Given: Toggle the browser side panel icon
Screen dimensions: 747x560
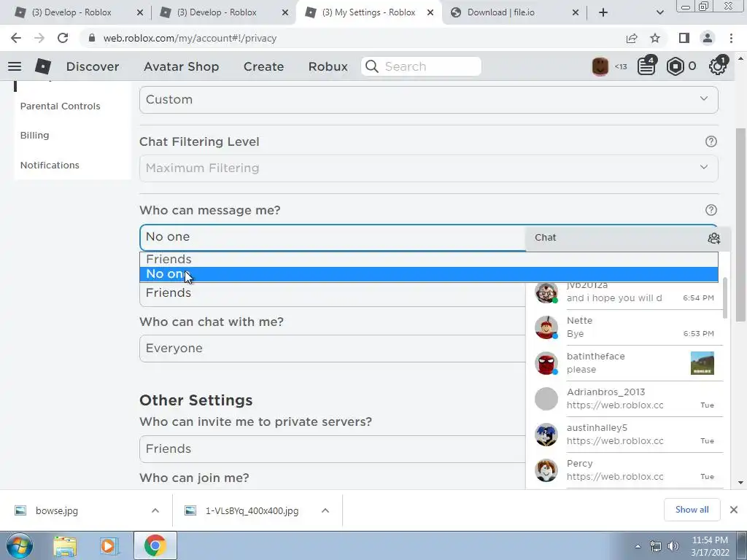Looking at the screenshot, I should (684, 38).
